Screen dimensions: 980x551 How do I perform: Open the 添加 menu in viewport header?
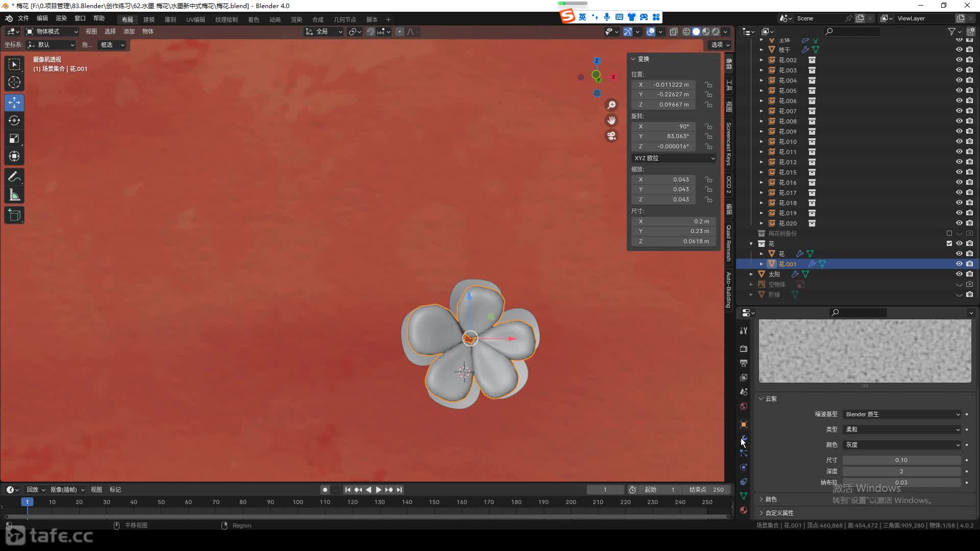(129, 32)
